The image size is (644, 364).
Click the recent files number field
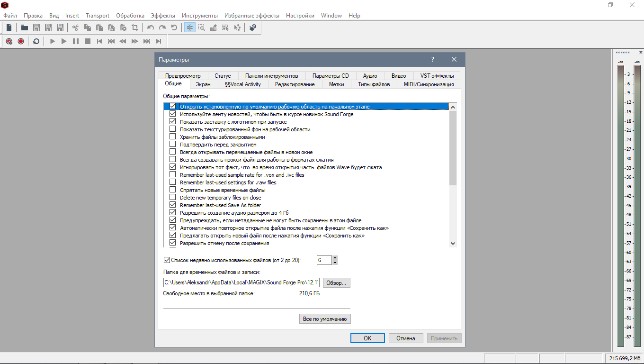tap(324, 260)
